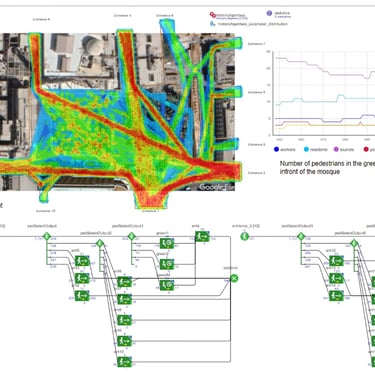Select the pedGoTo block directly below ent6
Screen dimensions: 375x375
point(124,299)
